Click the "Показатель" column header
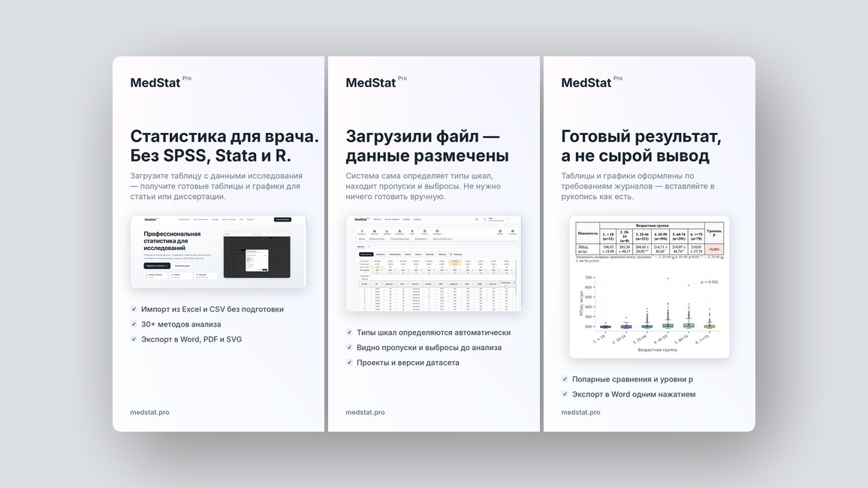The width and height of the screenshot is (868, 488). click(588, 233)
